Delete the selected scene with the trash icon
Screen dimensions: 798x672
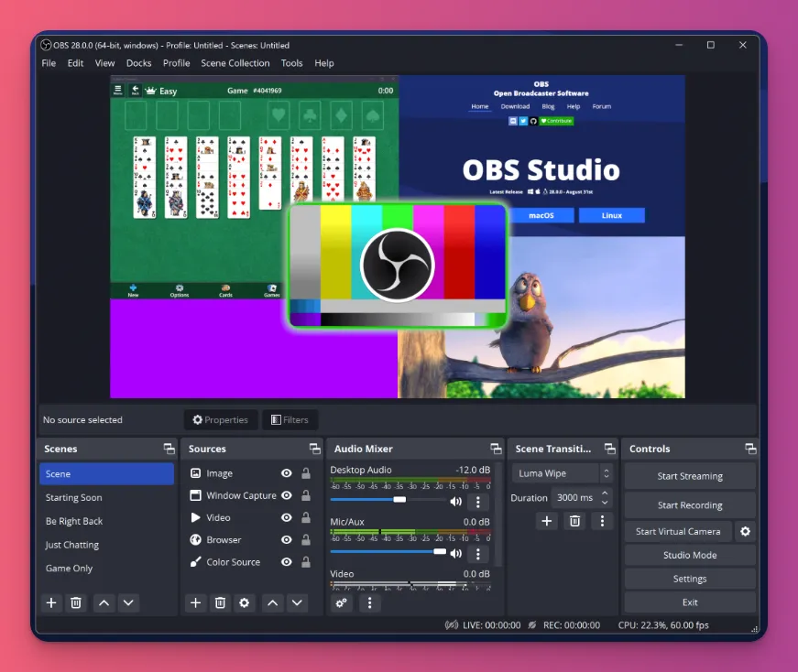(x=76, y=603)
